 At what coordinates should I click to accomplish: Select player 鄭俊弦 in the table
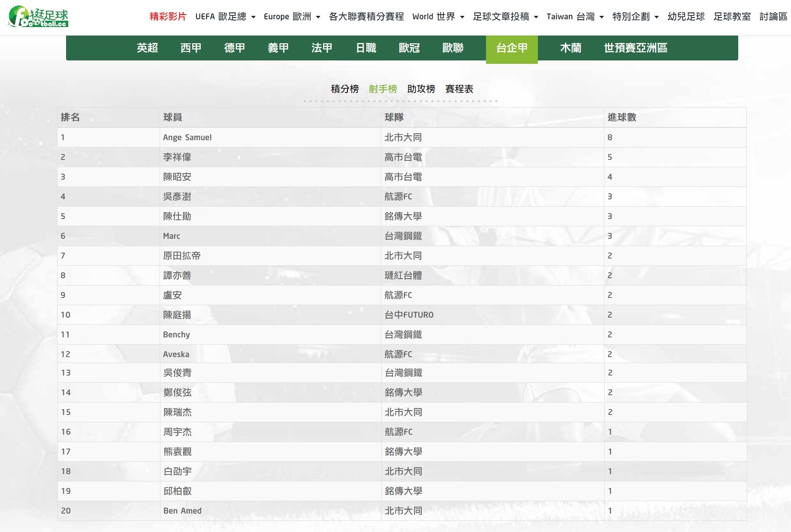point(178,393)
